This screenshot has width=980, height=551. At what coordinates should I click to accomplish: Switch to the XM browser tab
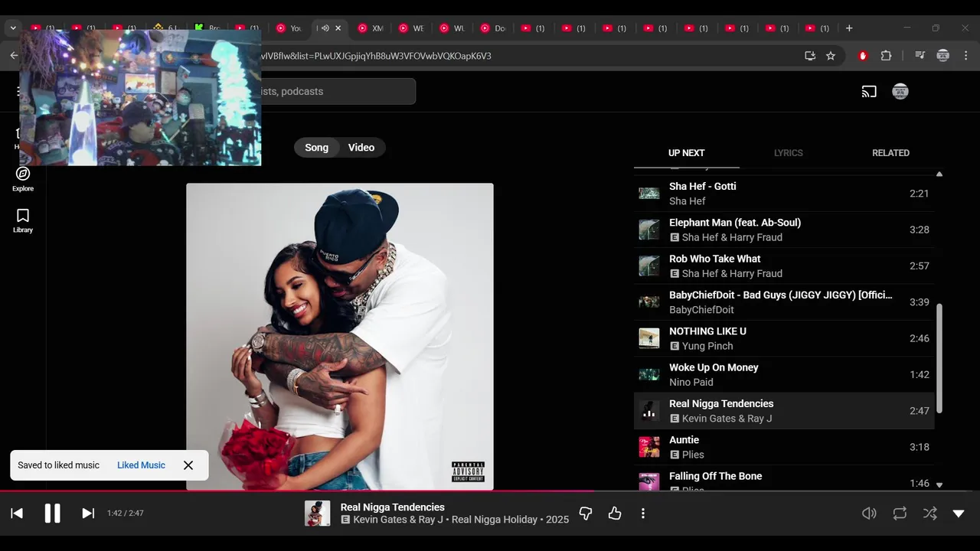tap(371, 28)
